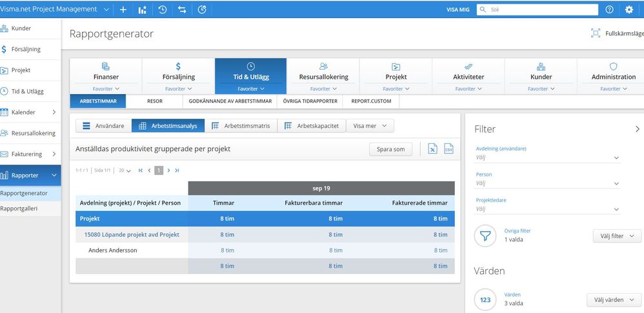
Task: Open the history clock icon in top bar
Action: [x=162, y=10]
